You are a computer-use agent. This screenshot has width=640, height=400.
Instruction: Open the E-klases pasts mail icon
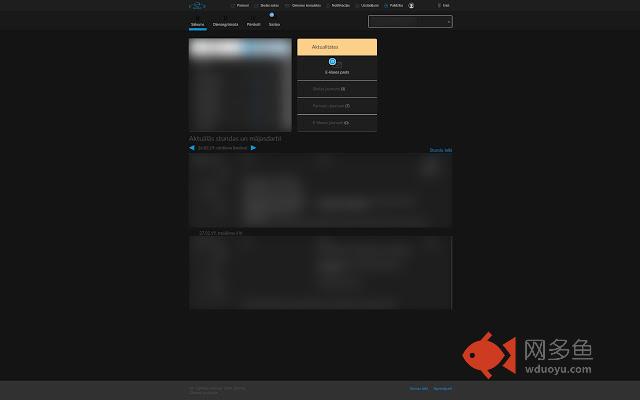[333, 62]
